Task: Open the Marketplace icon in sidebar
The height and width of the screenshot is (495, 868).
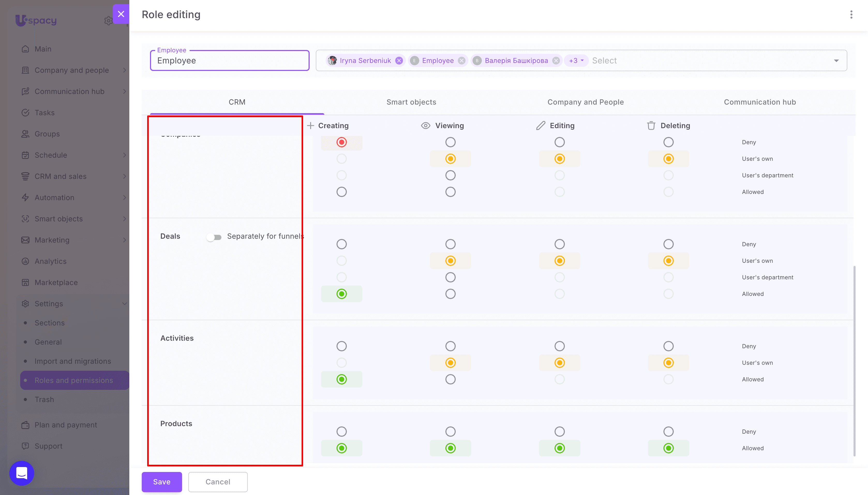Action: pos(25,282)
